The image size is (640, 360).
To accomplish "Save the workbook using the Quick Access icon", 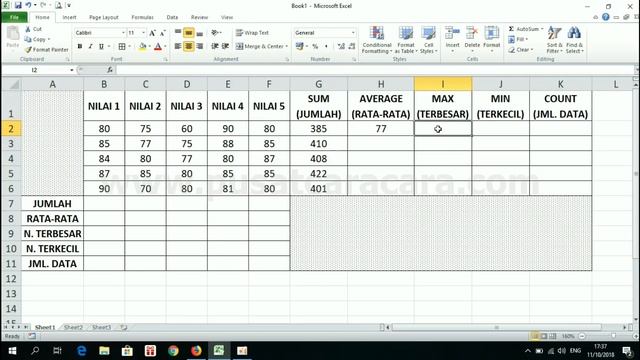I will click(18, 5).
